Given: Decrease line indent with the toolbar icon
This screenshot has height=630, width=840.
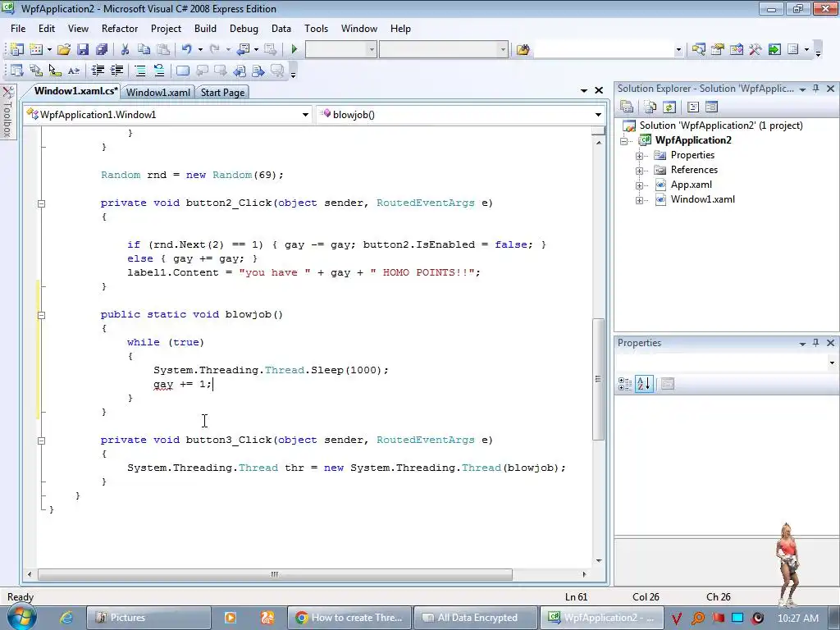Looking at the screenshot, I should [x=98, y=71].
